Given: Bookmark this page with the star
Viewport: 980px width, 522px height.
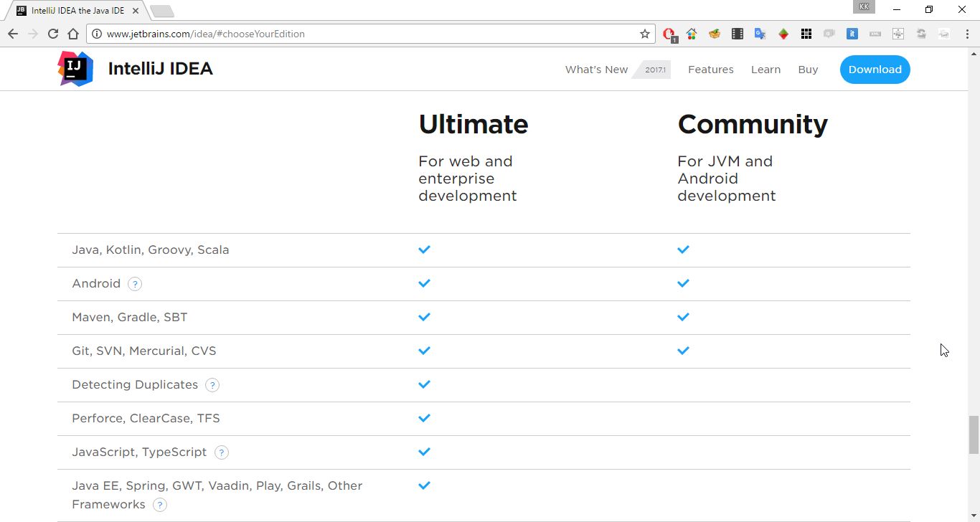Looking at the screenshot, I should point(644,34).
